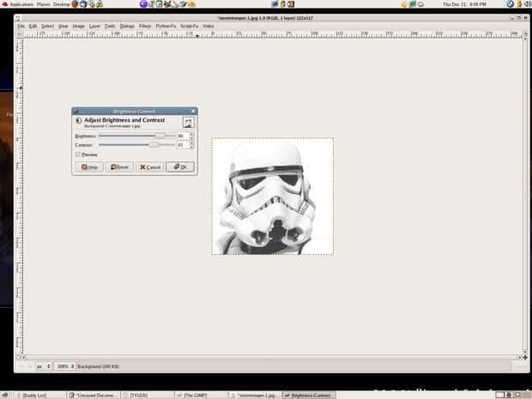Switch to TYLER taskbar window
The image size is (532, 399).
click(x=148, y=396)
